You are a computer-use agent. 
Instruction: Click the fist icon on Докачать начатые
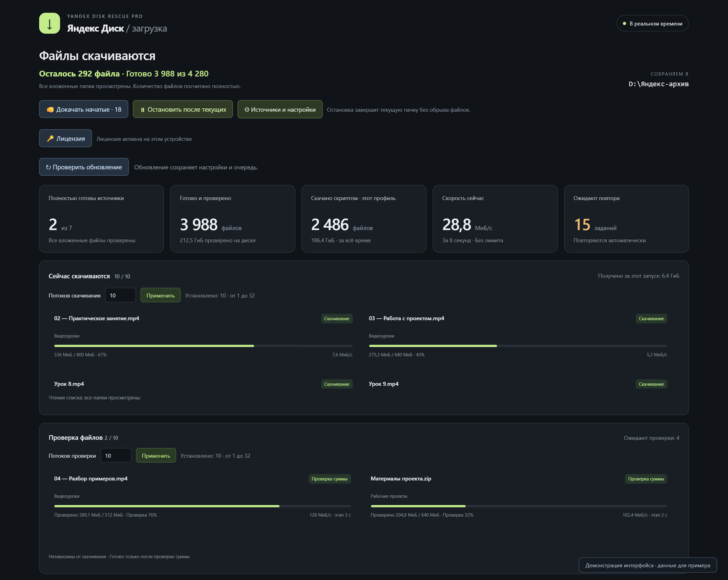[x=50, y=110]
